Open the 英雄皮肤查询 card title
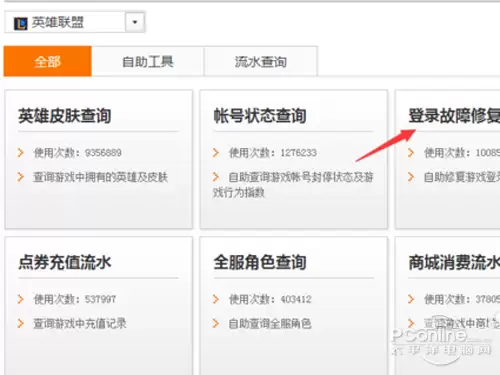 pyautogui.click(x=65, y=116)
